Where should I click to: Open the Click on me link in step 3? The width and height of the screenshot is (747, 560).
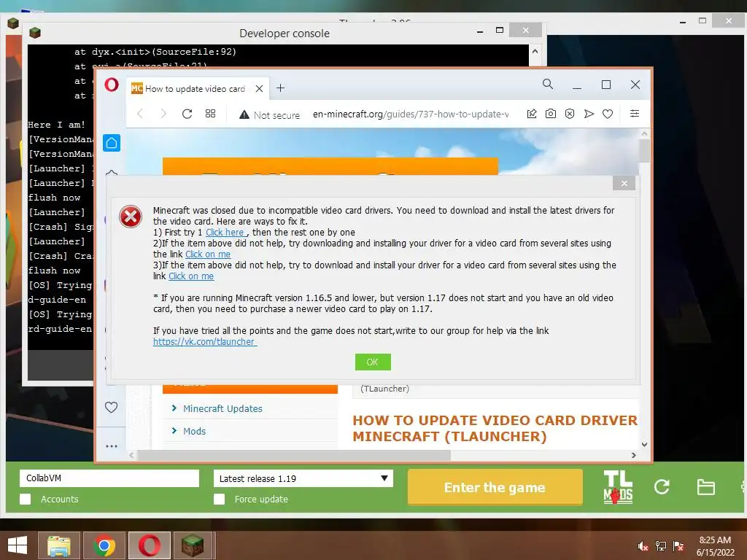[x=191, y=276]
